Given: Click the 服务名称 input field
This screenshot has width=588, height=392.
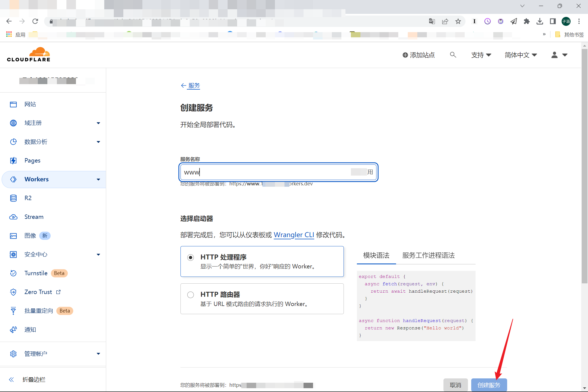Looking at the screenshot, I should click(278, 172).
